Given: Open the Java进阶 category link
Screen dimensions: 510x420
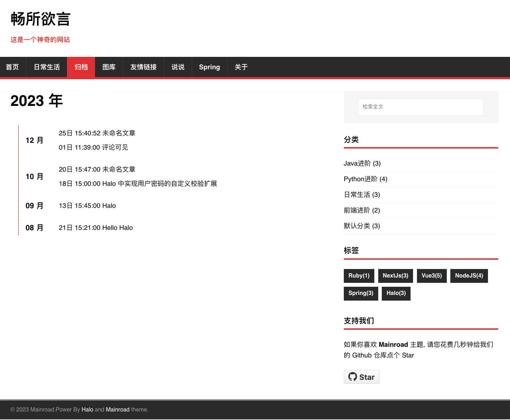Looking at the screenshot, I should click(357, 163).
